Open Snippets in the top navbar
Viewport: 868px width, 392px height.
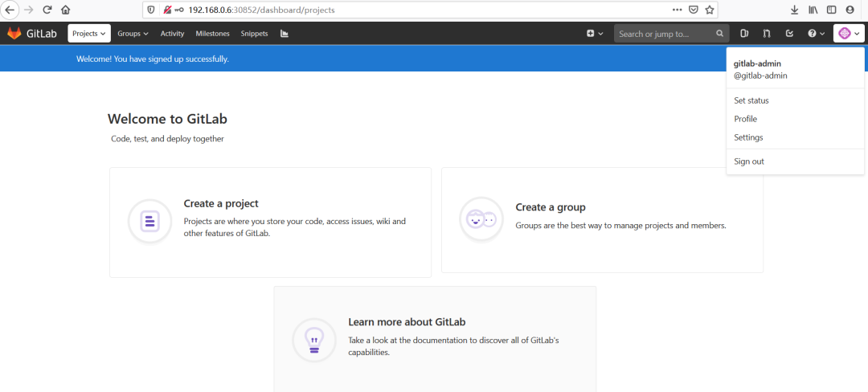coord(254,34)
